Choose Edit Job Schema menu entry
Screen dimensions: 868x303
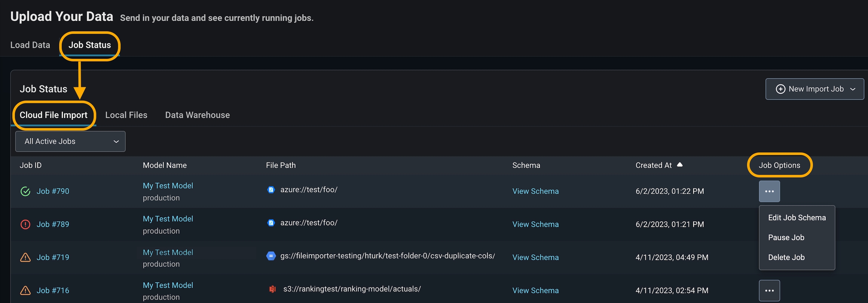coord(797,217)
